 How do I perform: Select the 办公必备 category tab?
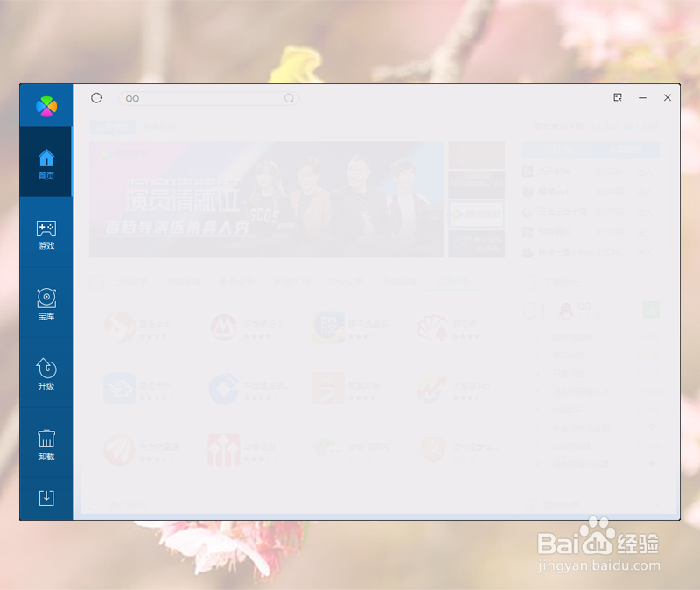click(x=346, y=282)
